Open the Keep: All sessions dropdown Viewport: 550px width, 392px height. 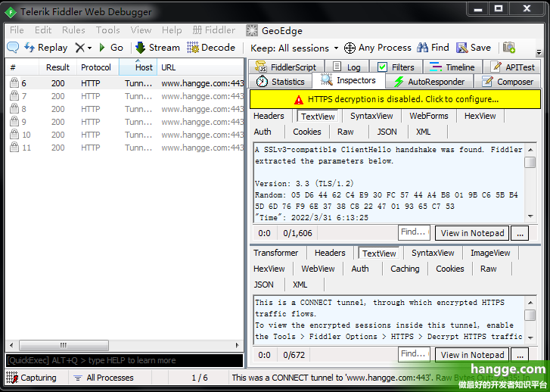[294, 48]
